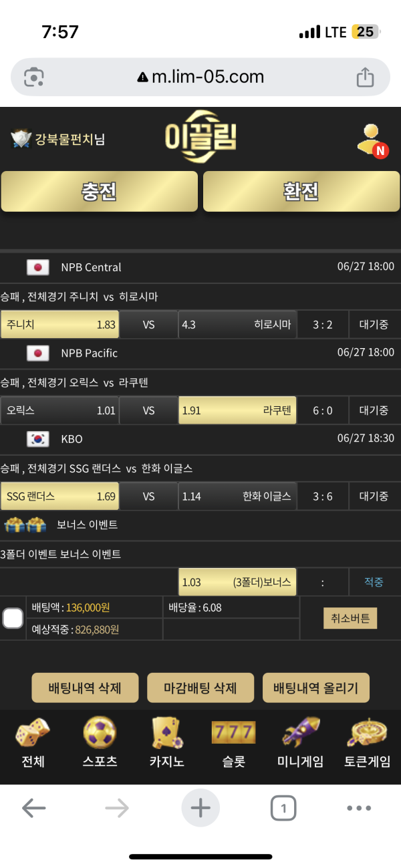Tap 배팅내역 올리기 button
401x868 pixels.
click(316, 688)
